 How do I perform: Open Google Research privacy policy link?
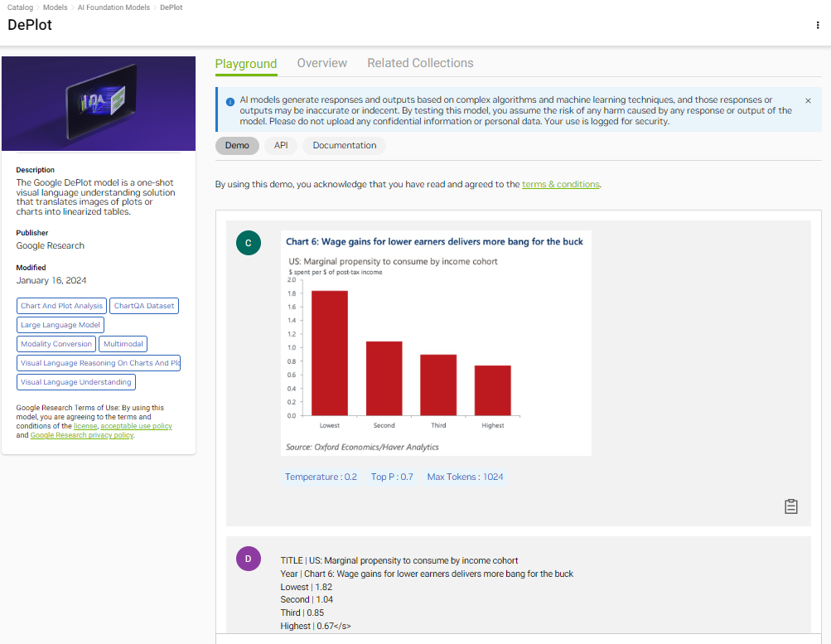click(x=81, y=435)
